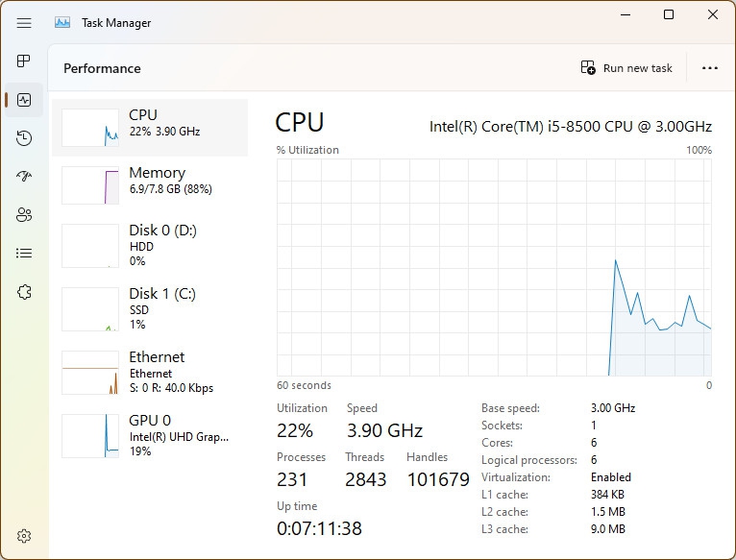
Task: Click the Memory usage thumbnail graph
Action: (x=90, y=185)
